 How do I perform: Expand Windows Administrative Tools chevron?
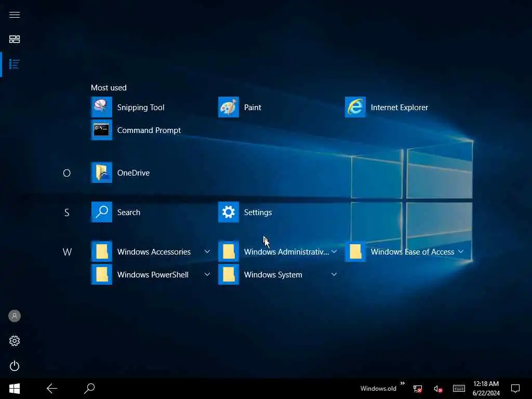[334, 251]
